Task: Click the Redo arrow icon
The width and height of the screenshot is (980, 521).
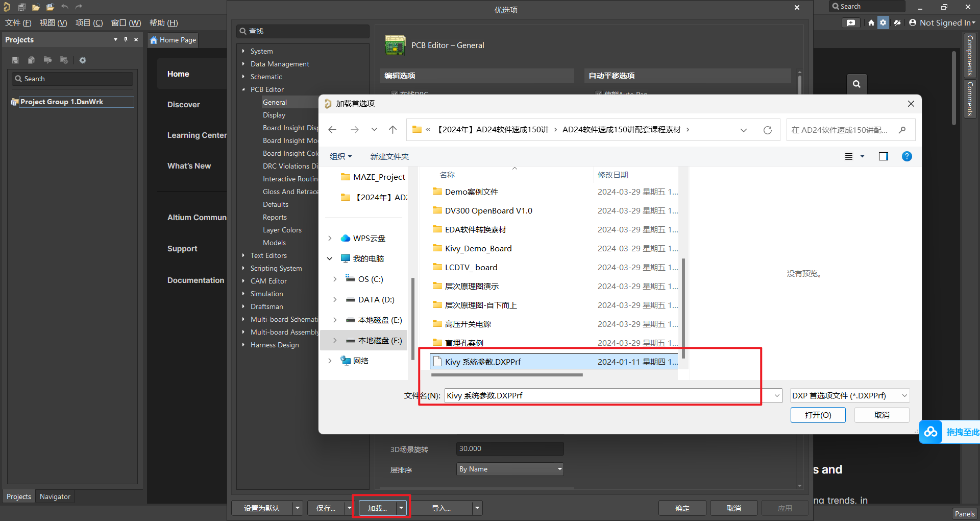Action: (x=79, y=7)
